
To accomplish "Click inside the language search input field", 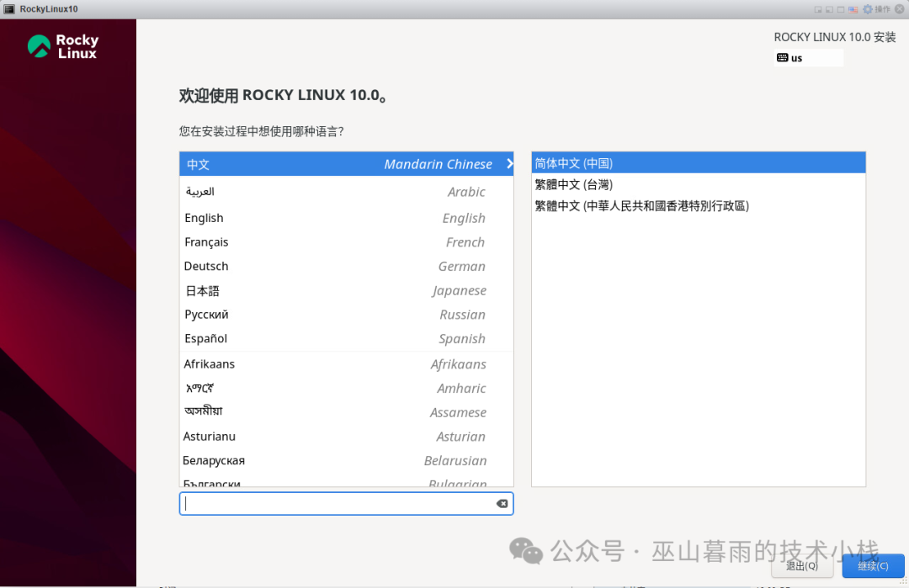I will 337,503.
